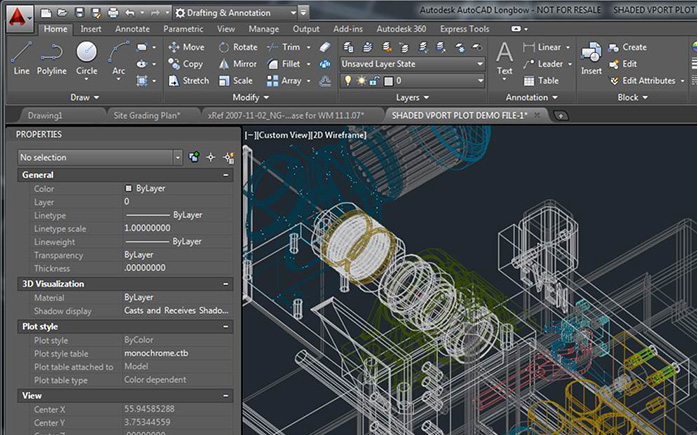
Task: Click the Scale tool
Action: click(x=235, y=81)
